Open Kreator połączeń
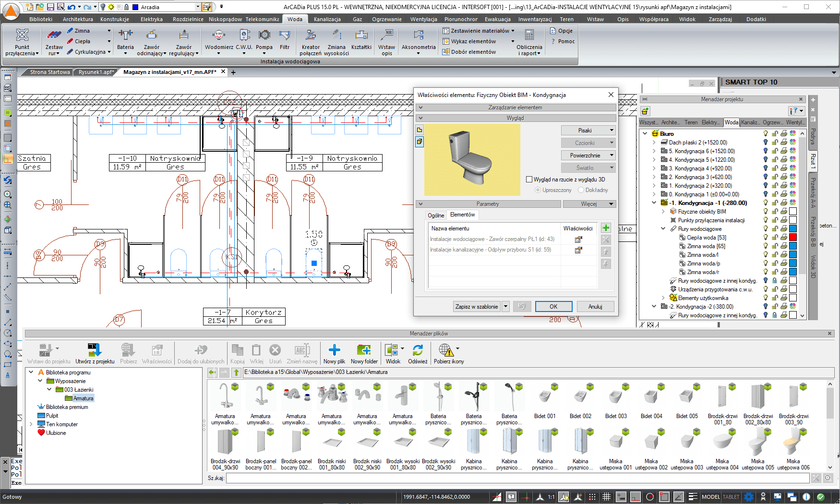Image resolution: width=840 pixels, height=504 pixels. click(x=311, y=42)
